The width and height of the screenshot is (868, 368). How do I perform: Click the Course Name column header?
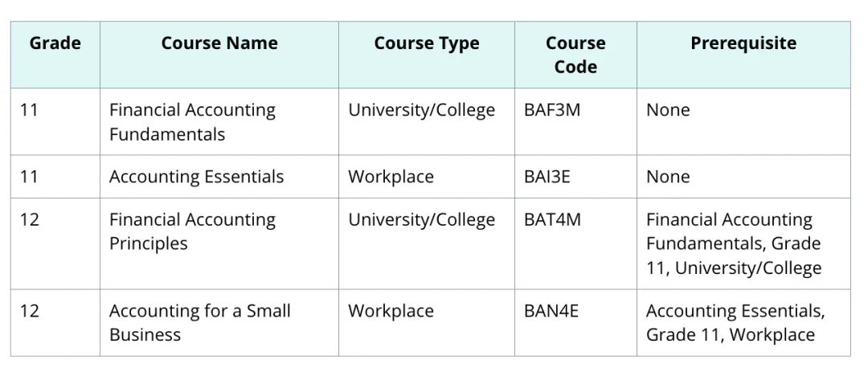pyautogui.click(x=219, y=43)
